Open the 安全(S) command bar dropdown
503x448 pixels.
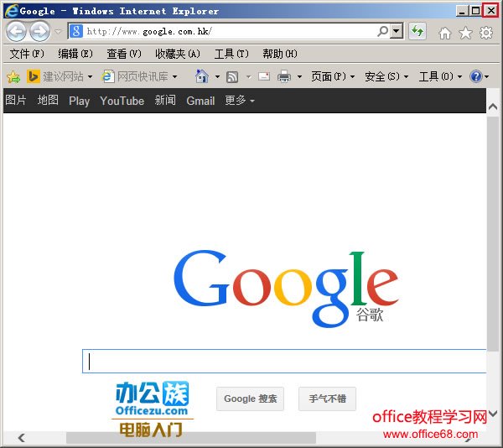386,76
